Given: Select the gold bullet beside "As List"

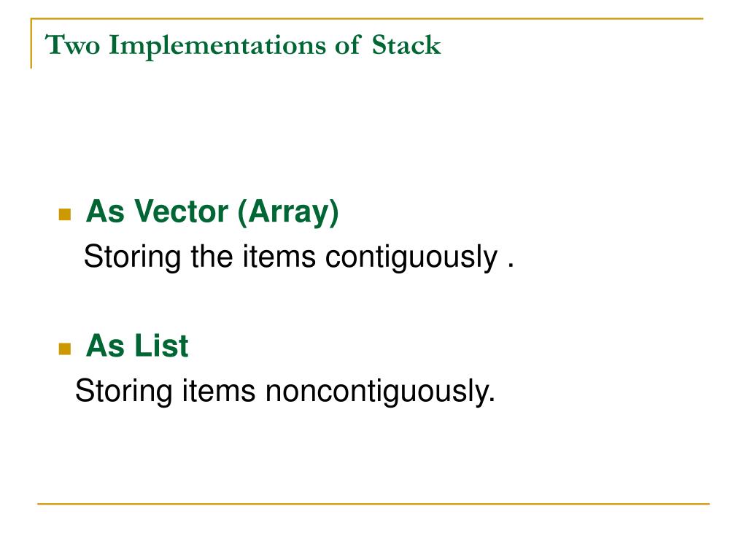Looking at the screenshot, I should pos(65,349).
